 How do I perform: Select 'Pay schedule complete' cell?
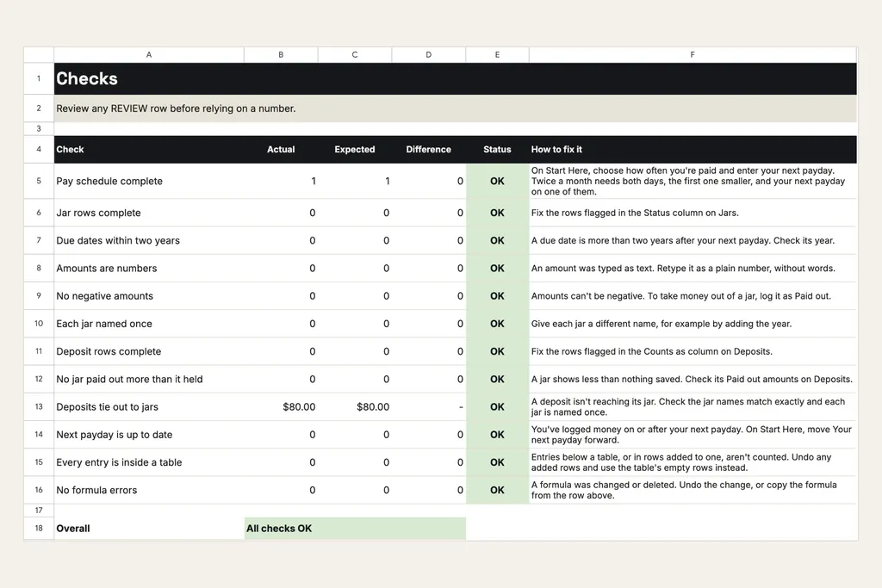(149, 181)
